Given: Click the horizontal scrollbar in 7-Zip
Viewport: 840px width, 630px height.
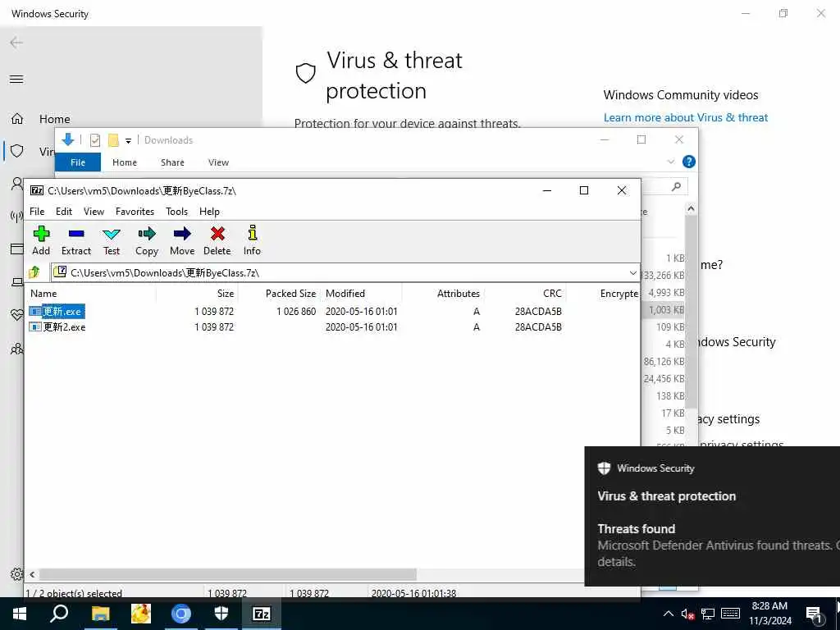Looking at the screenshot, I should pos(228,574).
